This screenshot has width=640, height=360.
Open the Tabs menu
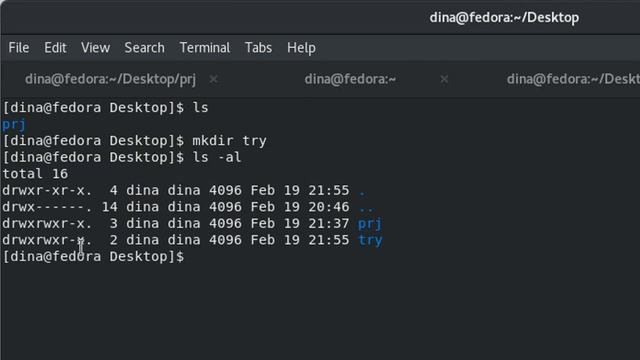258,48
